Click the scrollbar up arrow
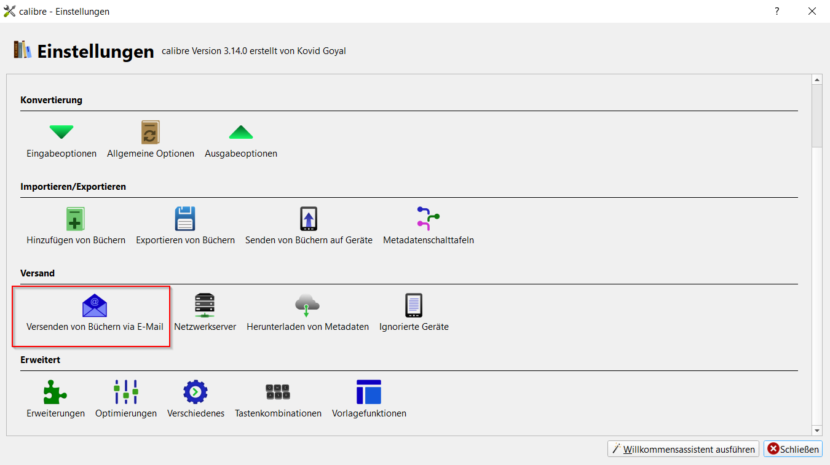Screen dimensions: 830x465 [817, 80]
